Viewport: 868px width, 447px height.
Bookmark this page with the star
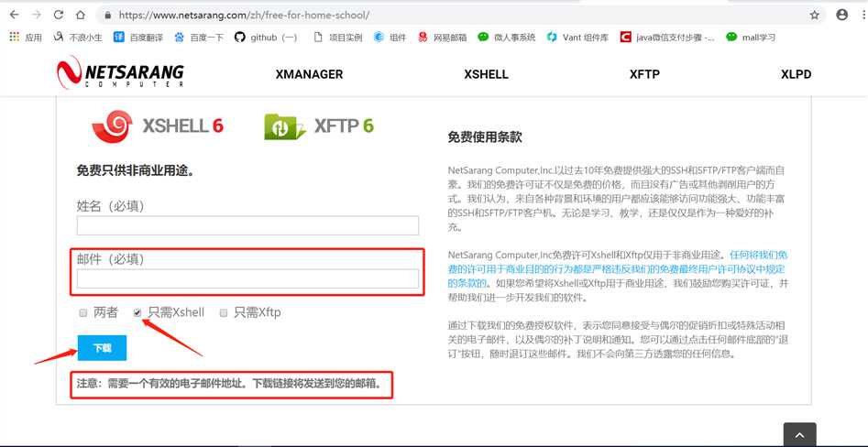[814, 15]
